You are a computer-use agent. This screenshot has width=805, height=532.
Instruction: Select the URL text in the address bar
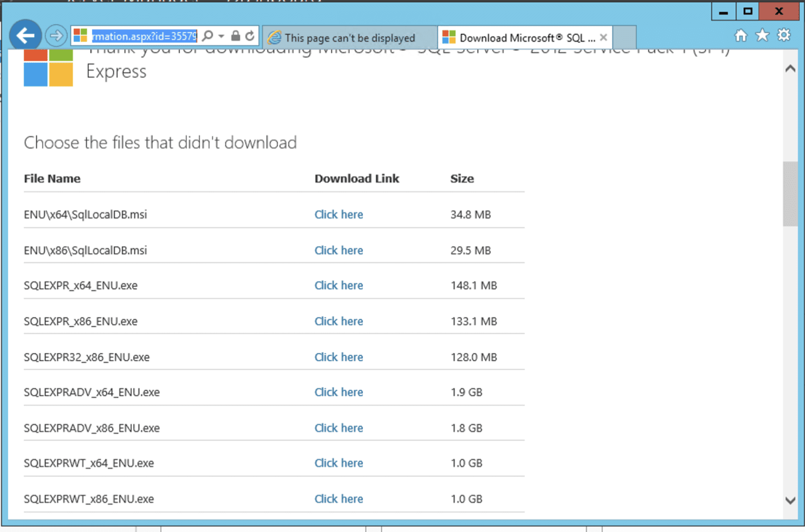pyautogui.click(x=144, y=36)
